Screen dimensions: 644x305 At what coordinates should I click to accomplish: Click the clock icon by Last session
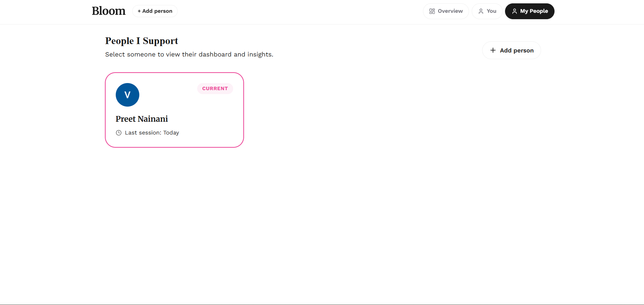point(119,133)
